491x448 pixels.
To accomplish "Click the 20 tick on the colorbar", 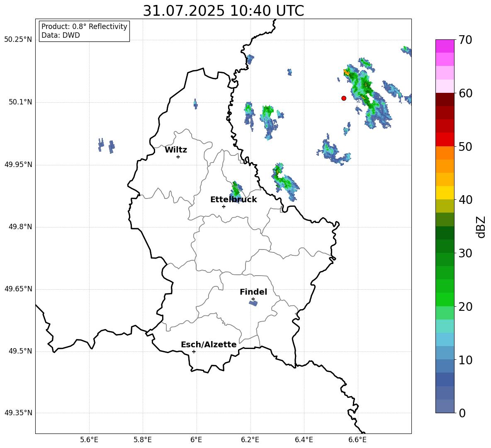I will [x=465, y=307].
